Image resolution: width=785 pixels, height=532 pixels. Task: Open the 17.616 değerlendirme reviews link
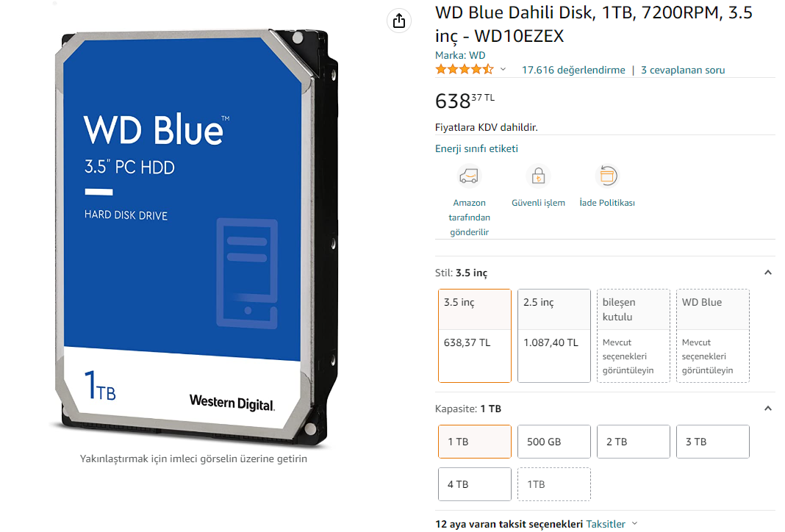click(x=573, y=70)
